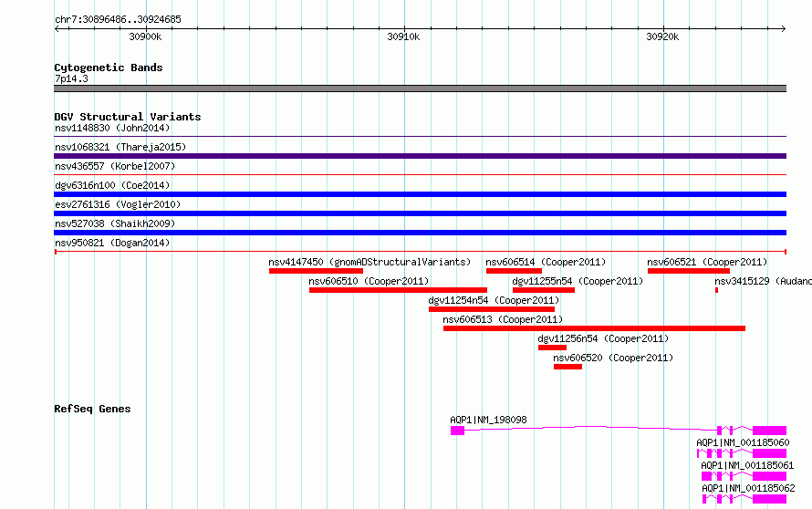This screenshot has height=509, width=812.
Task: Open the Cytogenetic Bands track heading
Action: pos(109,68)
